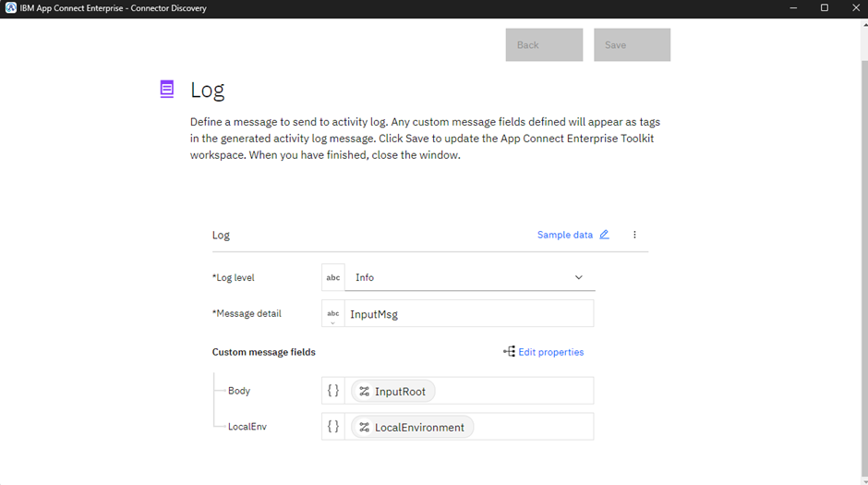Click the IBM App Connect title bar icon

[x=10, y=8]
